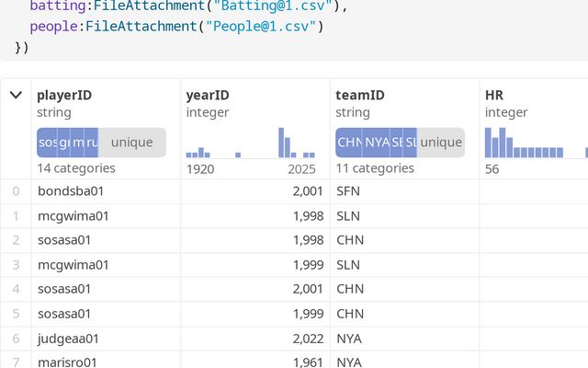This screenshot has height=368, width=588.
Task: Select the 'unique' segment in teamID summary
Action: coord(441,143)
